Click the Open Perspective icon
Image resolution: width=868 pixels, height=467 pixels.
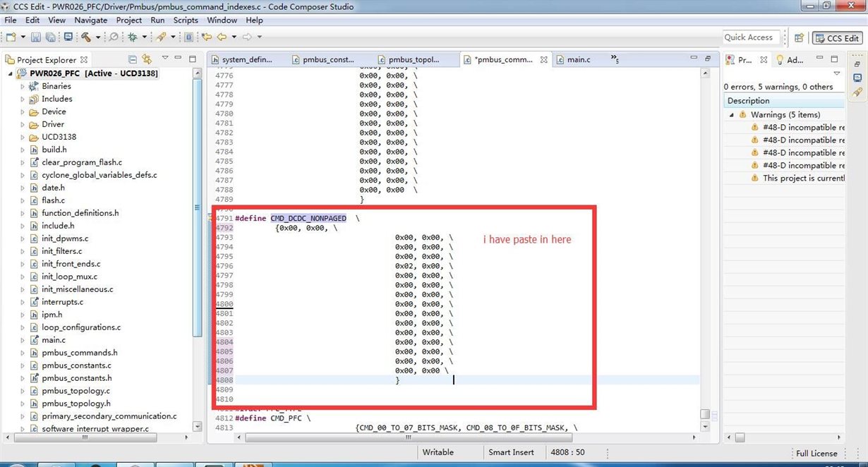[800, 38]
